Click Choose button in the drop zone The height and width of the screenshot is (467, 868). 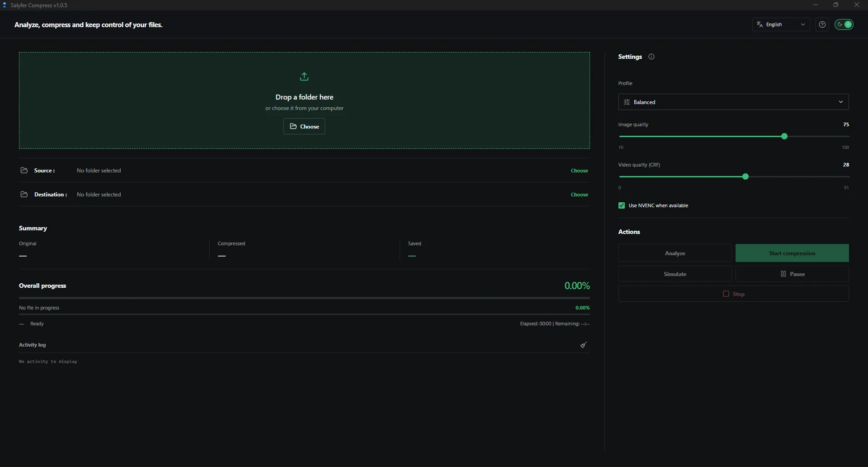coord(304,126)
